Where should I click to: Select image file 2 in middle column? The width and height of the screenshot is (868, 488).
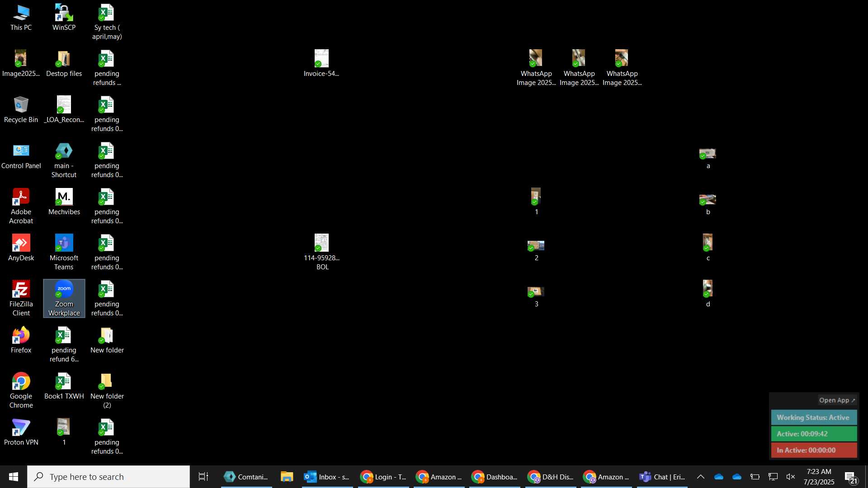[x=536, y=250]
